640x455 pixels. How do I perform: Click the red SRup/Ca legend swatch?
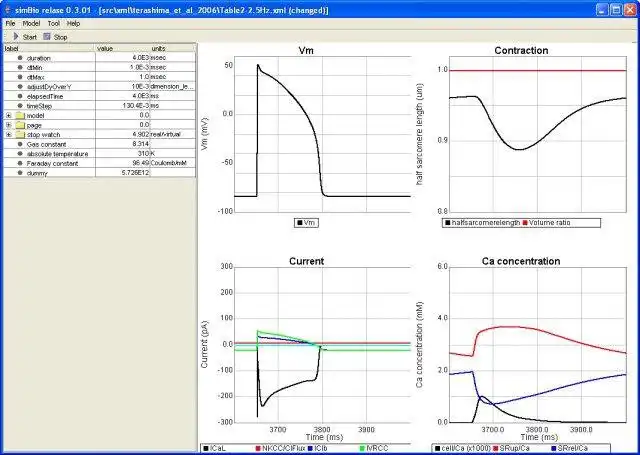(x=496, y=448)
